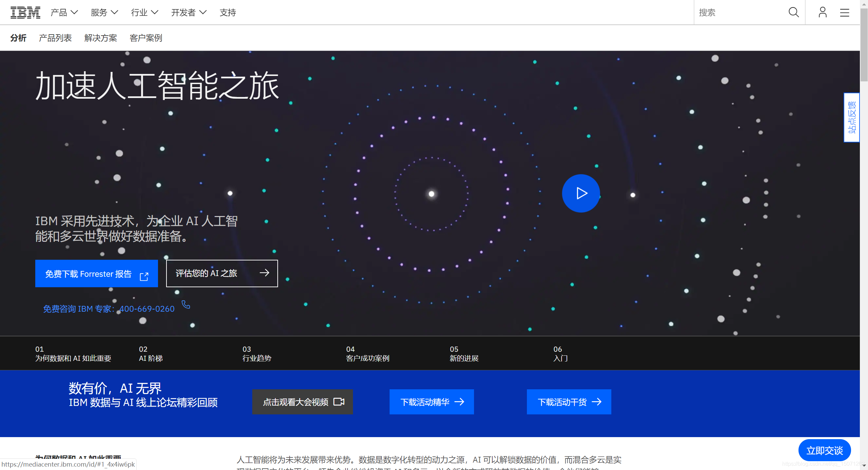Viewport: 868px width, 470px height.
Task: Select the 解决方案 tab
Action: click(101, 38)
